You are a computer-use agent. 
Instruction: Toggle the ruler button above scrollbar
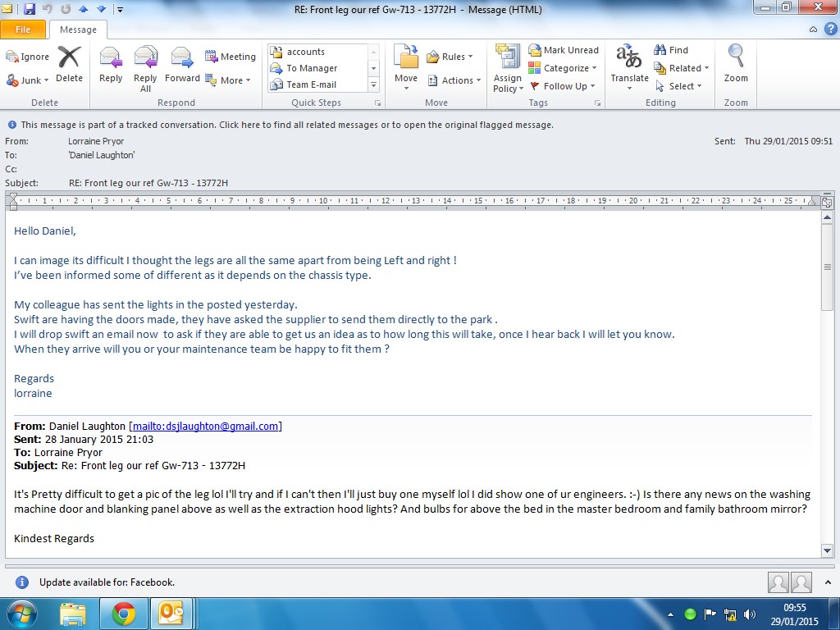pos(827,203)
